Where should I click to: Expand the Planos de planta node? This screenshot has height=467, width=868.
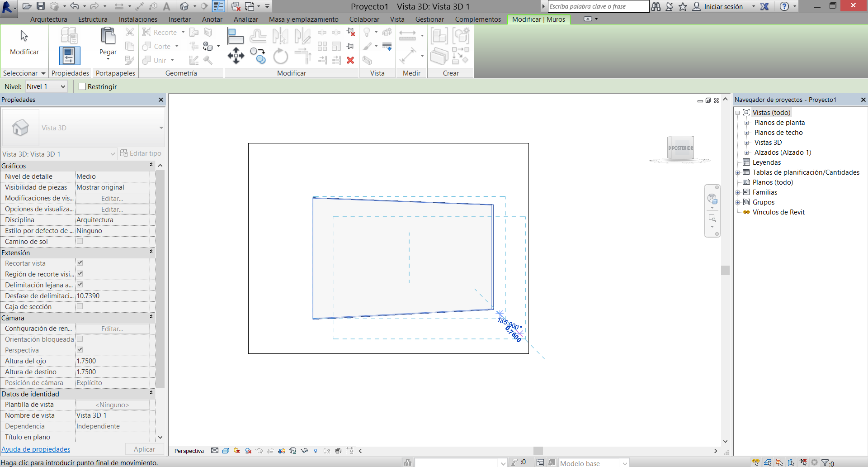pos(747,123)
